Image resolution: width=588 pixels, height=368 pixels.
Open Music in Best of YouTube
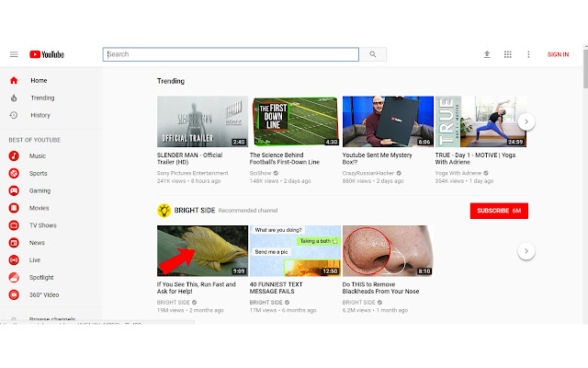click(x=38, y=155)
